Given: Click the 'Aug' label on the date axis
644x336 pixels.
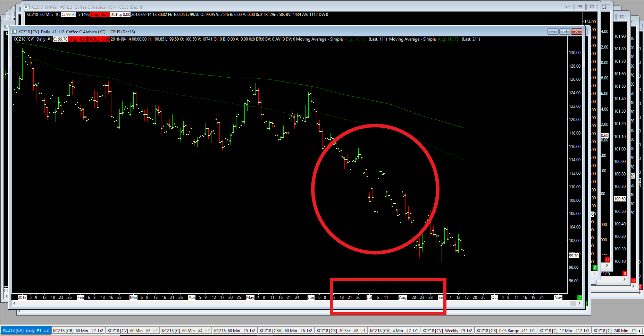Looking at the screenshot, I should point(402,298).
